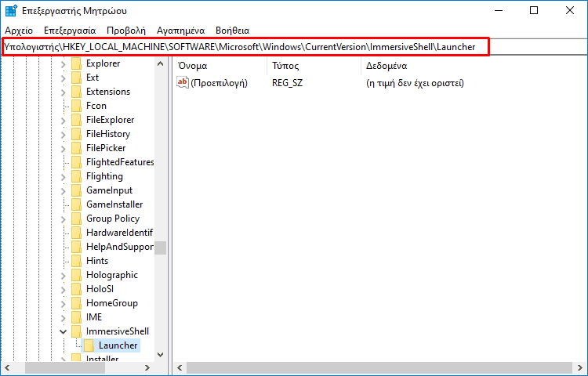This screenshot has height=376, width=588.
Task: Click the (Προεπιλογή) string value icon
Action: (182, 83)
